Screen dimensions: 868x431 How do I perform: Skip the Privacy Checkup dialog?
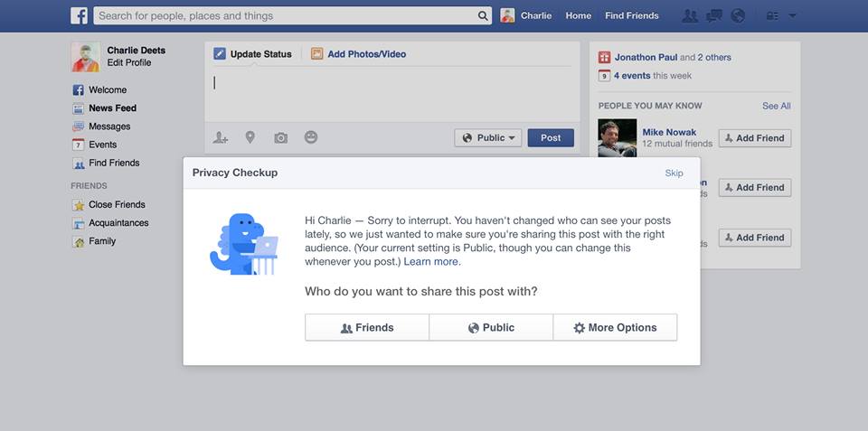click(674, 173)
